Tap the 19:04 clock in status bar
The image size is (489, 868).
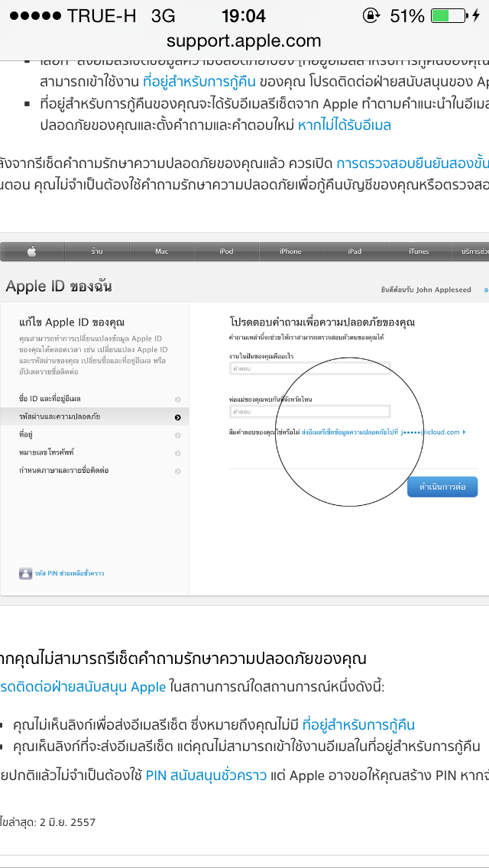click(243, 15)
